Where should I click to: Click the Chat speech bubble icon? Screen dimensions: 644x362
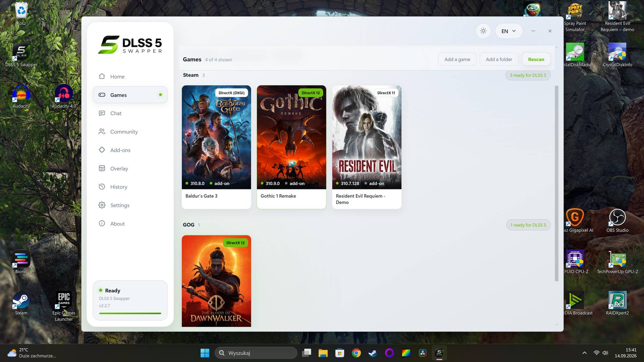point(102,113)
